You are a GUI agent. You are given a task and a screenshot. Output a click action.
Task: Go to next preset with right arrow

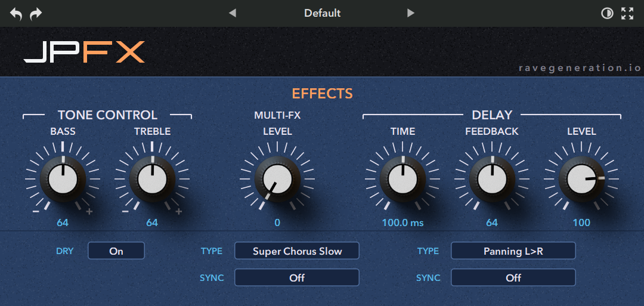pyautogui.click(x=411, y=13)
